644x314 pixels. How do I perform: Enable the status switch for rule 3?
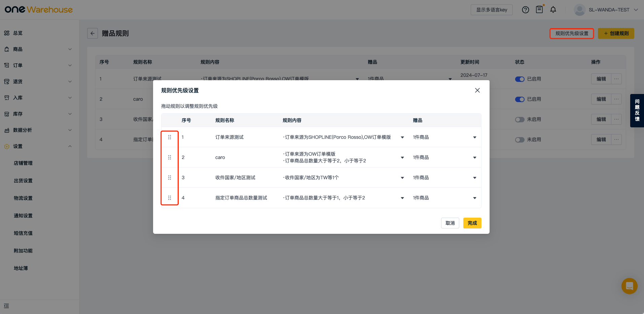point(520,120)
